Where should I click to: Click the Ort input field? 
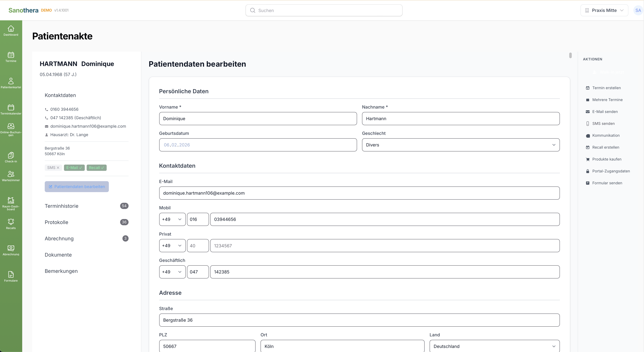(x=342, y=346)
